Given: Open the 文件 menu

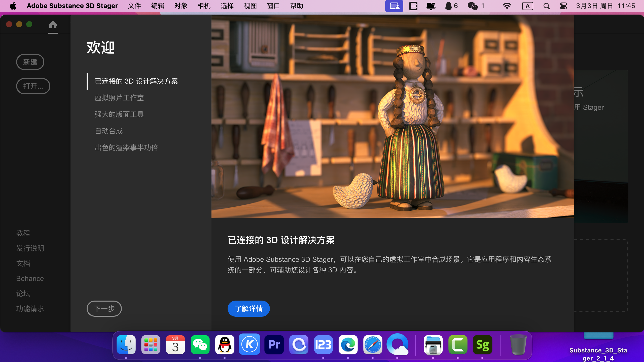Looking at the screenshot, I should pos(134,6).
